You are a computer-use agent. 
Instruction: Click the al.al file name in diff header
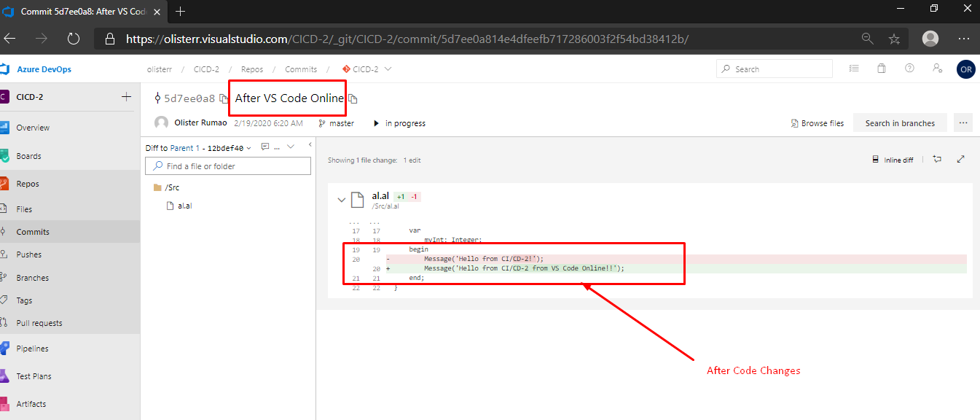pyautogui.click(x=380, y=196)
